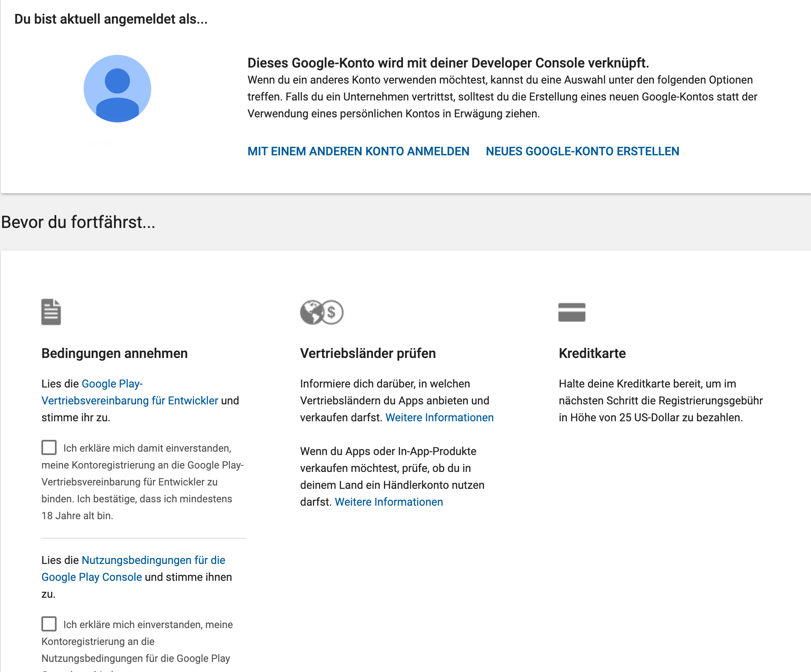
Task: Click the text Bevor du fortfährst...
Action: pyautogui.click(x=79, y=222)
